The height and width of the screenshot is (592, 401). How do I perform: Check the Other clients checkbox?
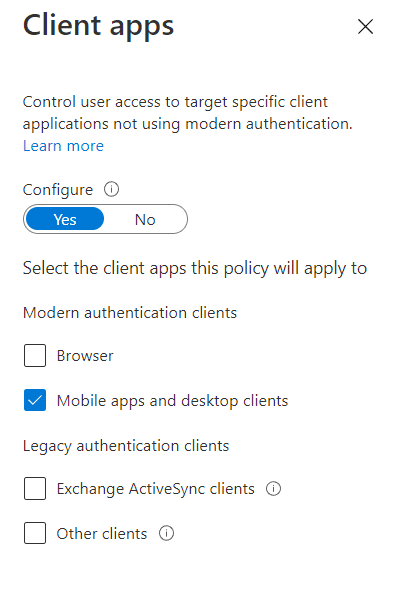[x=35, y=533]
